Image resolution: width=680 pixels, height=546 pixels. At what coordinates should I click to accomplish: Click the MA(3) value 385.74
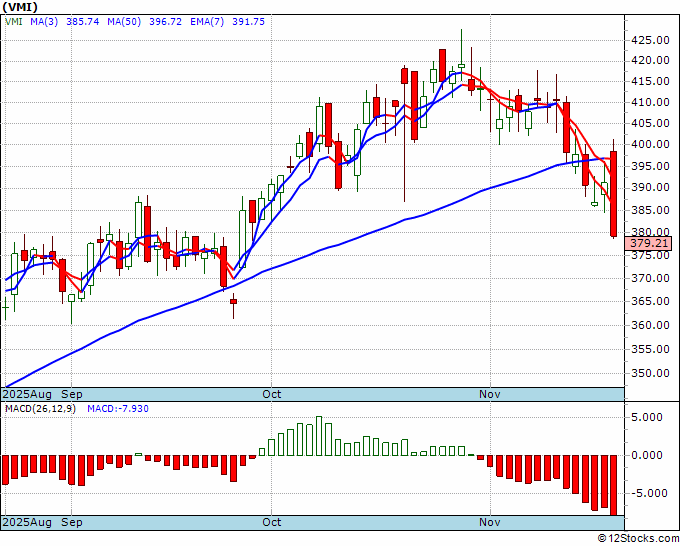(83, 22)
